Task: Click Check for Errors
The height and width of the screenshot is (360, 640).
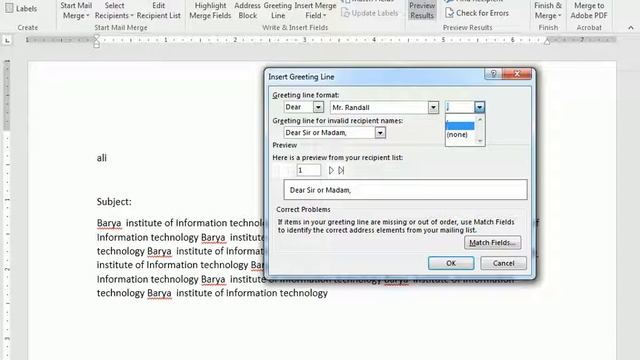Action: tap(477, 13)
